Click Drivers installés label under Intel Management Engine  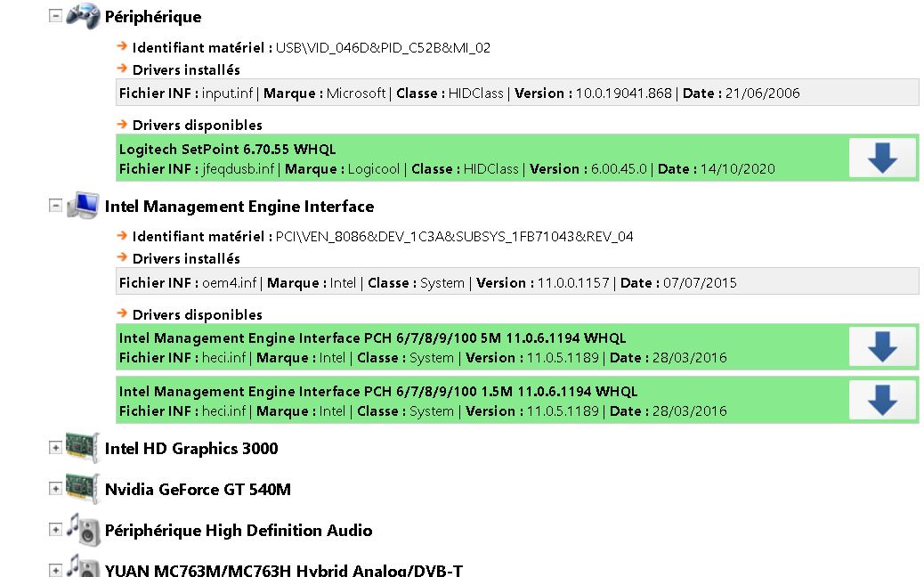[x=186, y=259]
